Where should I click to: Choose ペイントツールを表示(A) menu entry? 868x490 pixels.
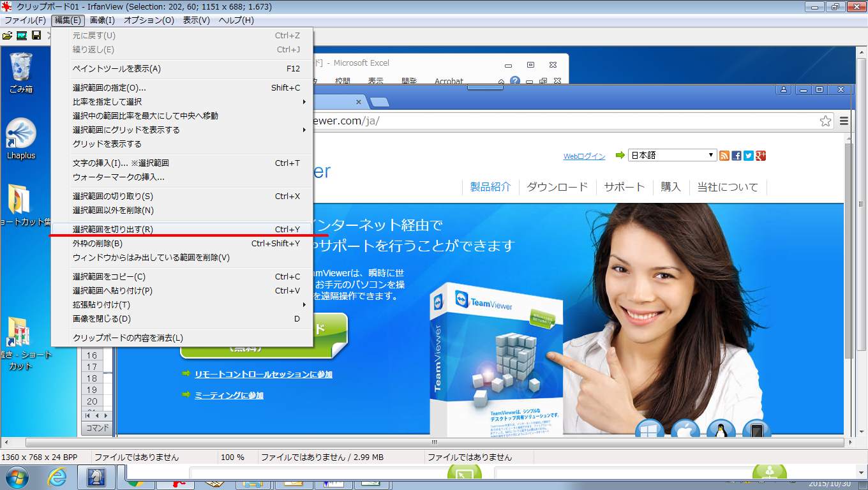pyautogui.click(x=182, y=68)
